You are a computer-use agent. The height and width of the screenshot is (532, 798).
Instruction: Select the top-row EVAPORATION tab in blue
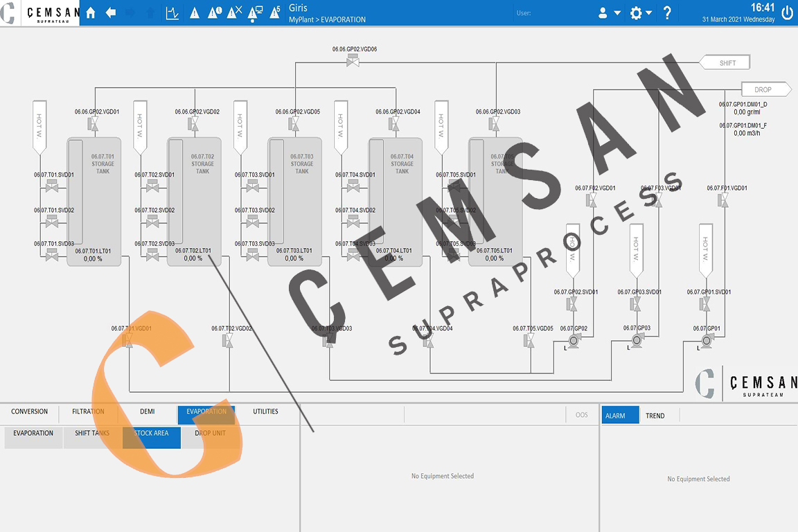(x=206, y=414)
